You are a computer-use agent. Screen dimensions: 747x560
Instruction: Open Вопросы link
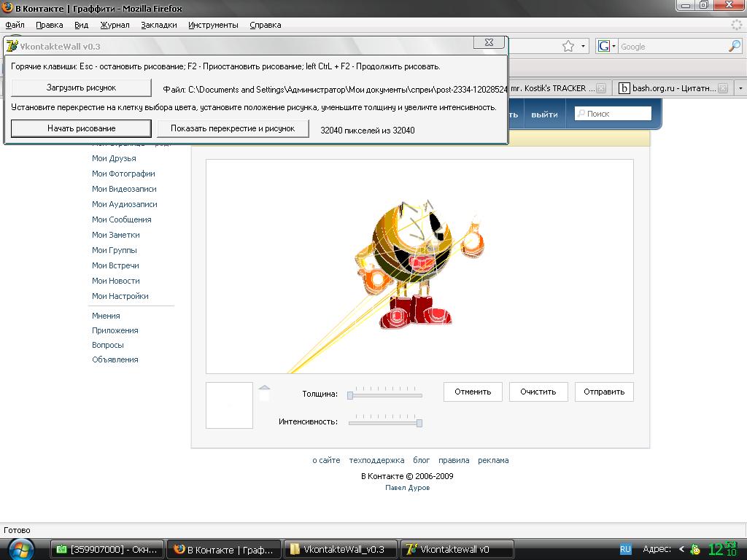click(x=108, y=345)
